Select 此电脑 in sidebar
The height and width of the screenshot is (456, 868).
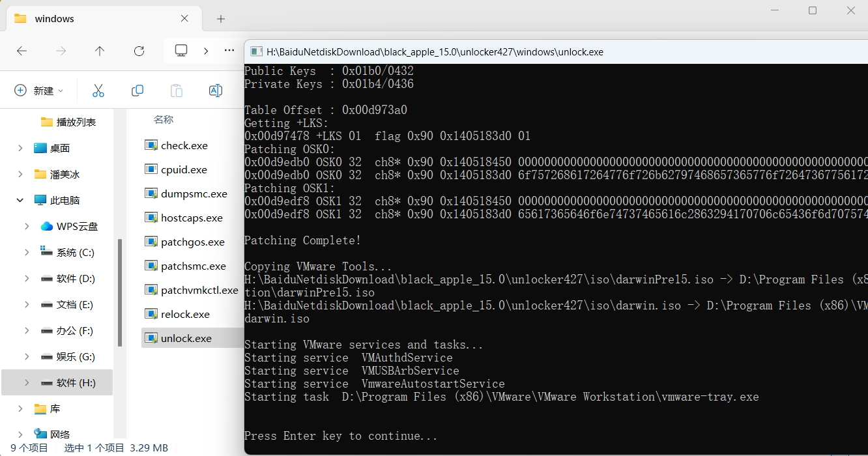tap(57, 200)
